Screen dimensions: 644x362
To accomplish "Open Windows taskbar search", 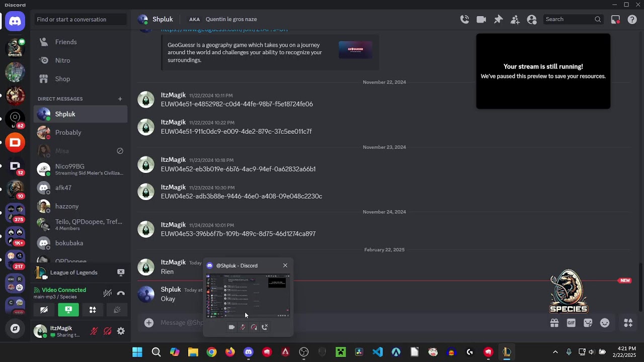I will (156, 352).
